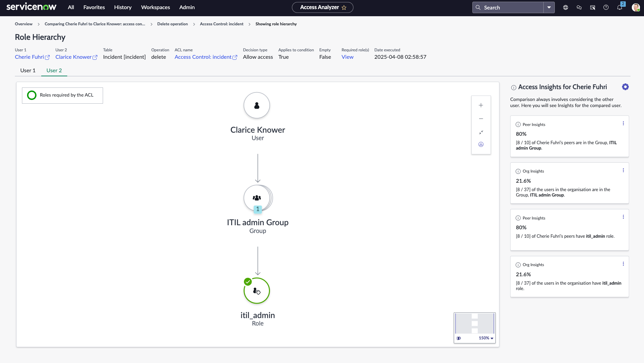Open the guided tours icon in header
Screen dimensions: 644x363
click(593, 7)
